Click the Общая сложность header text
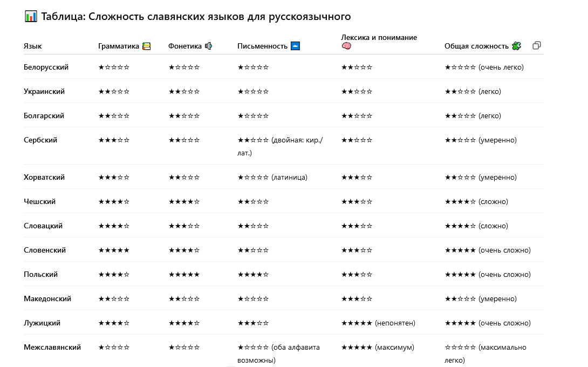588x367 pixels. tap(476, 46)
